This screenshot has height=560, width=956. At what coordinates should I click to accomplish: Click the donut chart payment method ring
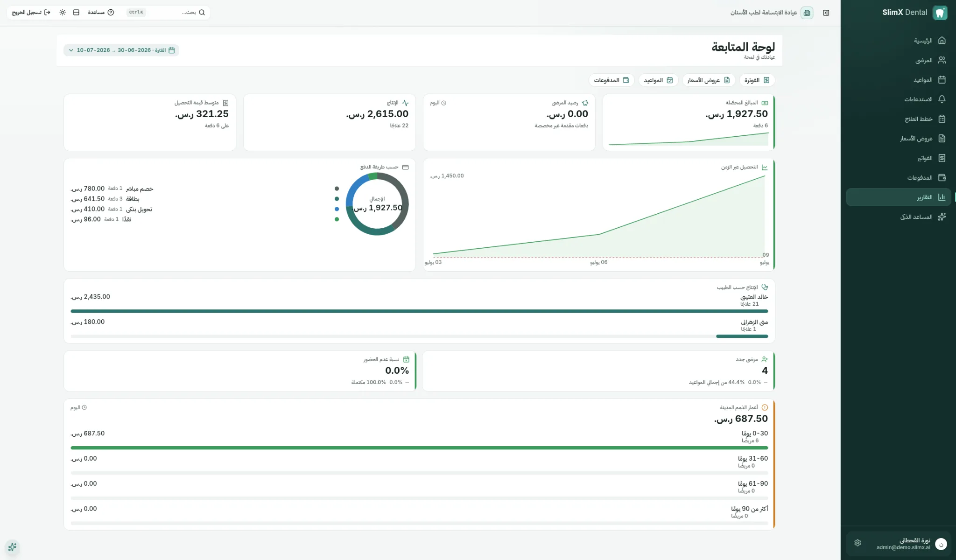pyautogui.click(x=377, y=204)
